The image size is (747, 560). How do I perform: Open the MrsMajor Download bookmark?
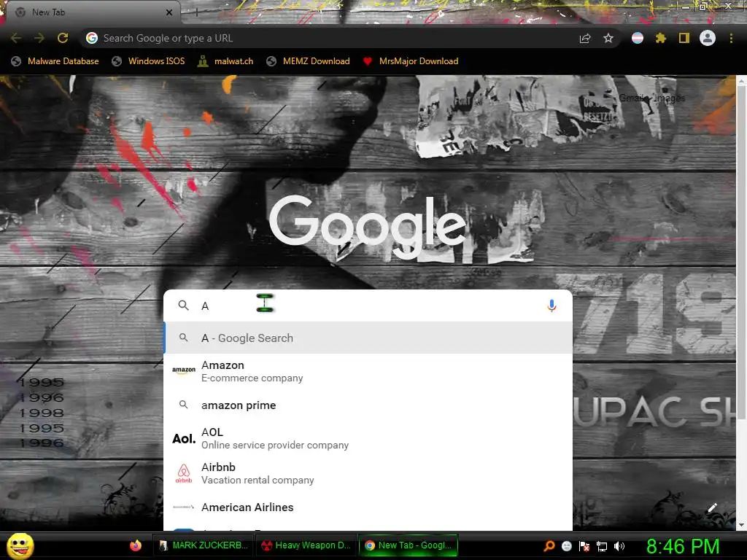(x=411, y=61)
